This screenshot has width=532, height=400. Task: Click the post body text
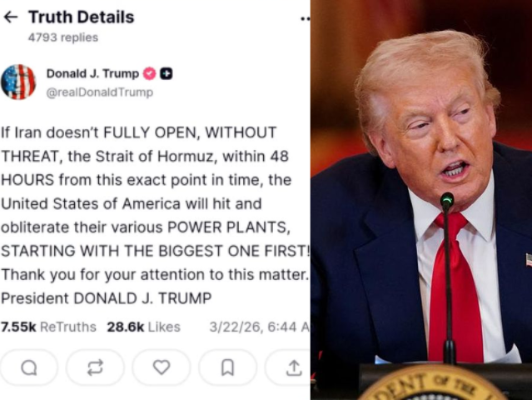coord(155,215)
